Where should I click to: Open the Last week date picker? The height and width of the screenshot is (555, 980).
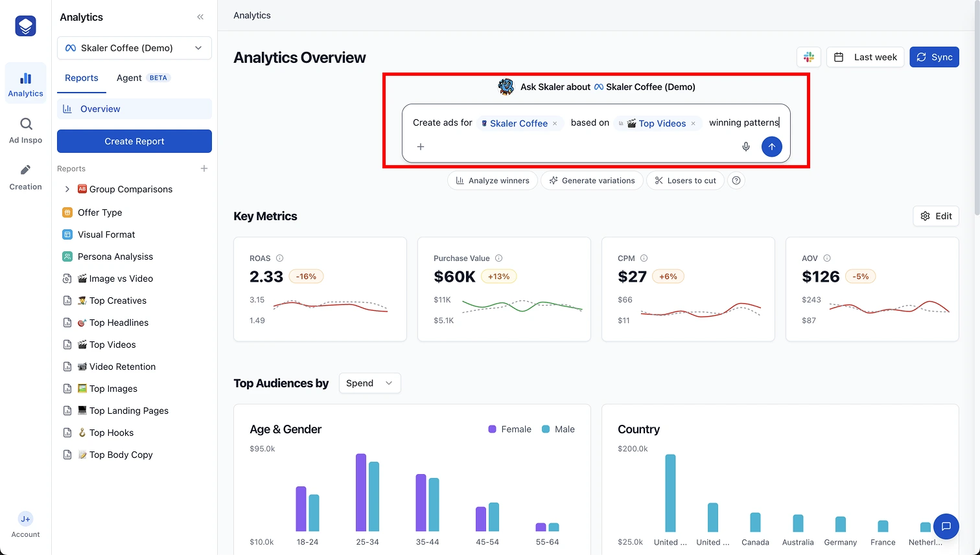(865, 57)
